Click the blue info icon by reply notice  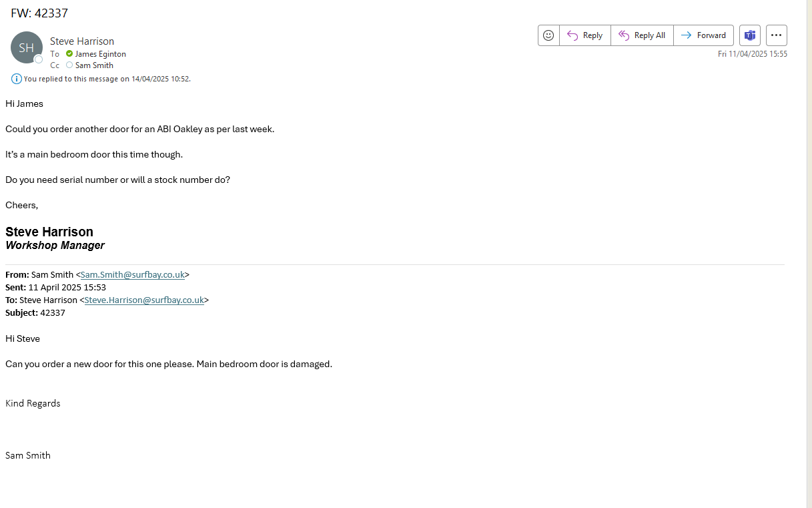(17, 79)
